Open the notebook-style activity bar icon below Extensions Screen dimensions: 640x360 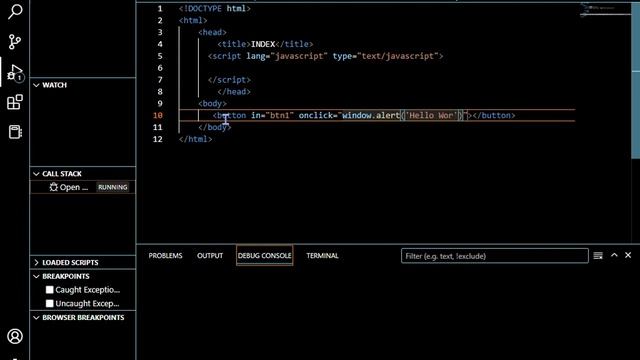pyautogui.click(x=15, y=132)
